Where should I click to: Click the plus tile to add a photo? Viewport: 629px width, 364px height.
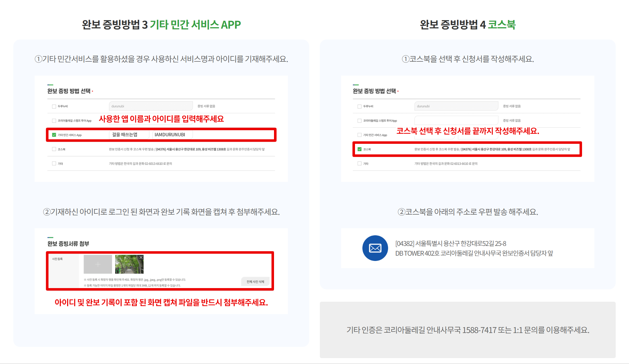[x=98, y=264]
